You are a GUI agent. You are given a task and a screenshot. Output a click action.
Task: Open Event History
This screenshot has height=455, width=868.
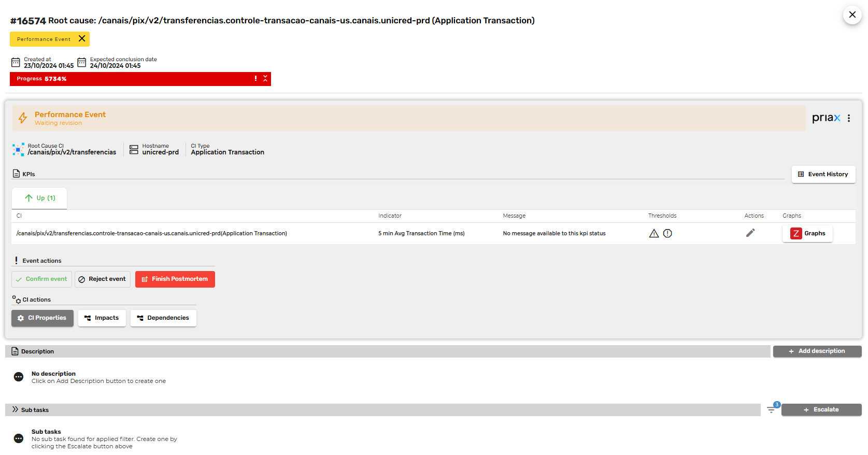(x=823, y=175)
